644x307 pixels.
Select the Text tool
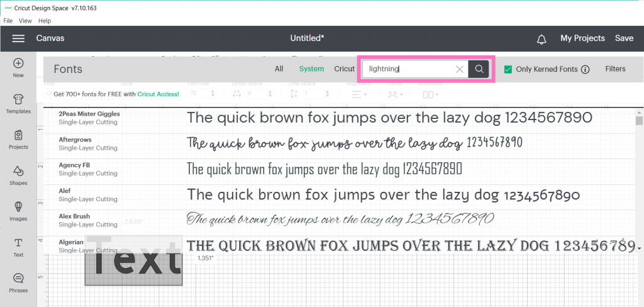click(18, 243)
